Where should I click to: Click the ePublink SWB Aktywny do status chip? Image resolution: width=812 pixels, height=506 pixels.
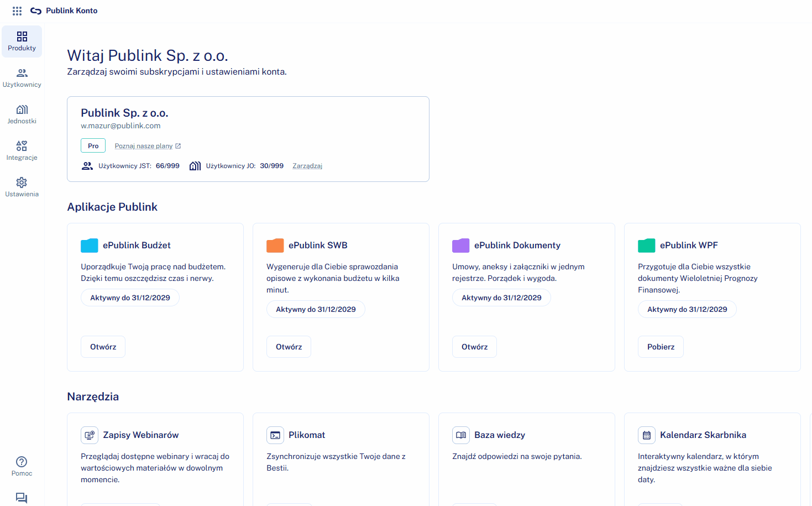316,309
